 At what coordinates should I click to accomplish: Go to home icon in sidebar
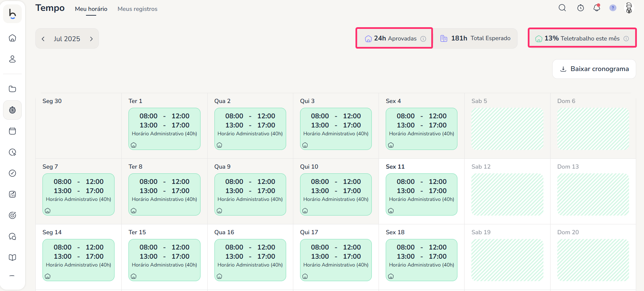13,38
